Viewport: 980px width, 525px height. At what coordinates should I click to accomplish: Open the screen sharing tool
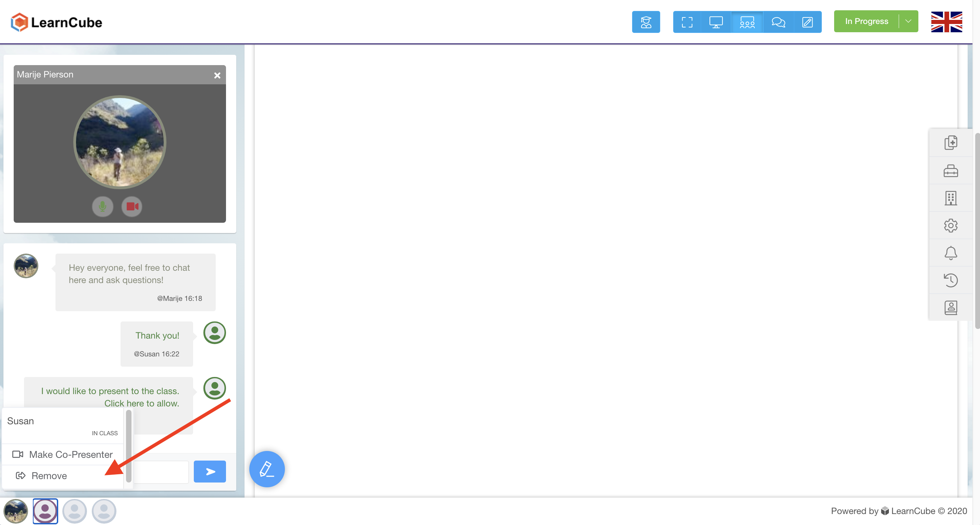(716, 22)
